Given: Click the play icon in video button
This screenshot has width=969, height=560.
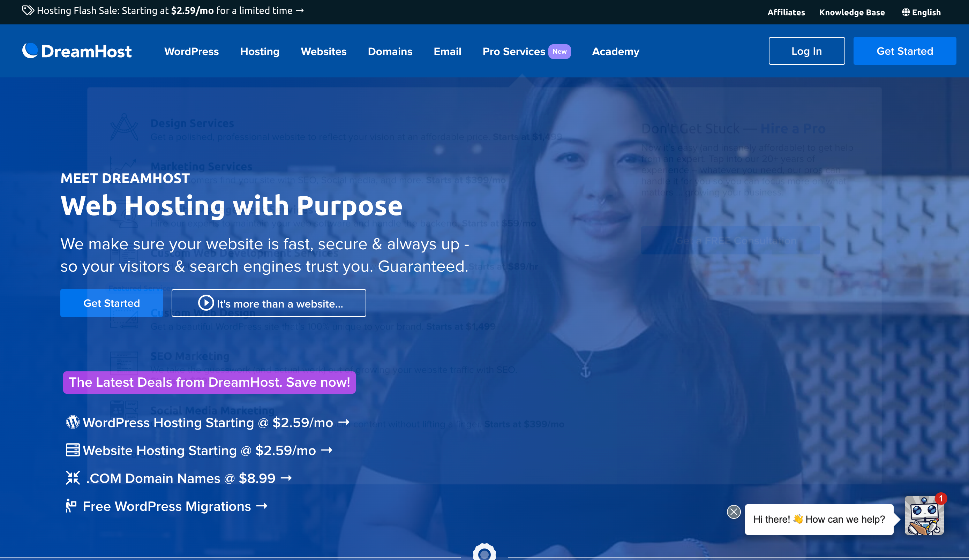Looking at the screenshot, I should tap(206, 303).
